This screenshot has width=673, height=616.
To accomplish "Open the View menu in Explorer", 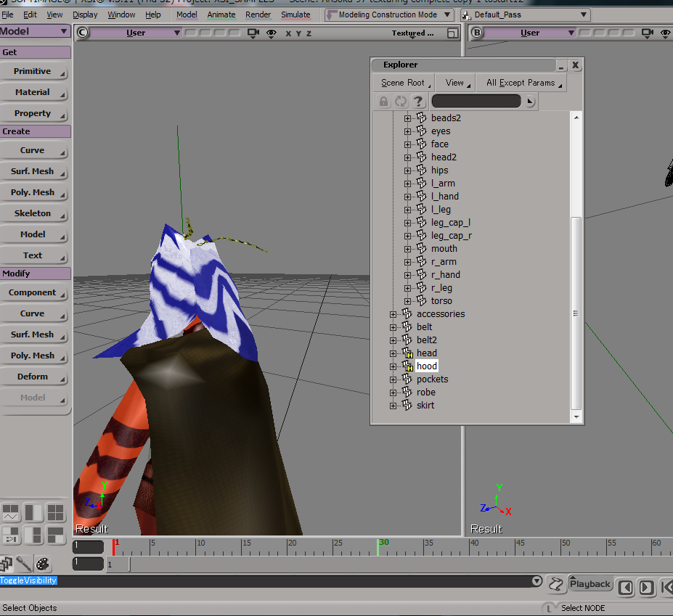I will [455, 83].
